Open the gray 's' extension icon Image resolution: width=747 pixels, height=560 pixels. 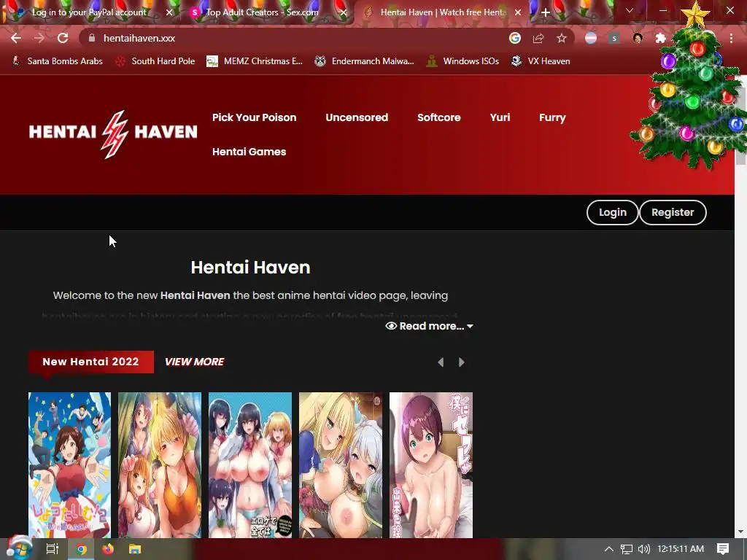(x=614, y=38)
